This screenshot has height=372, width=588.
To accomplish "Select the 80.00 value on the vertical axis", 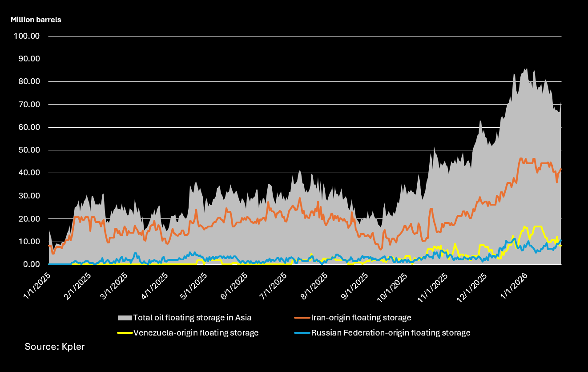I will tap(29, 81).
